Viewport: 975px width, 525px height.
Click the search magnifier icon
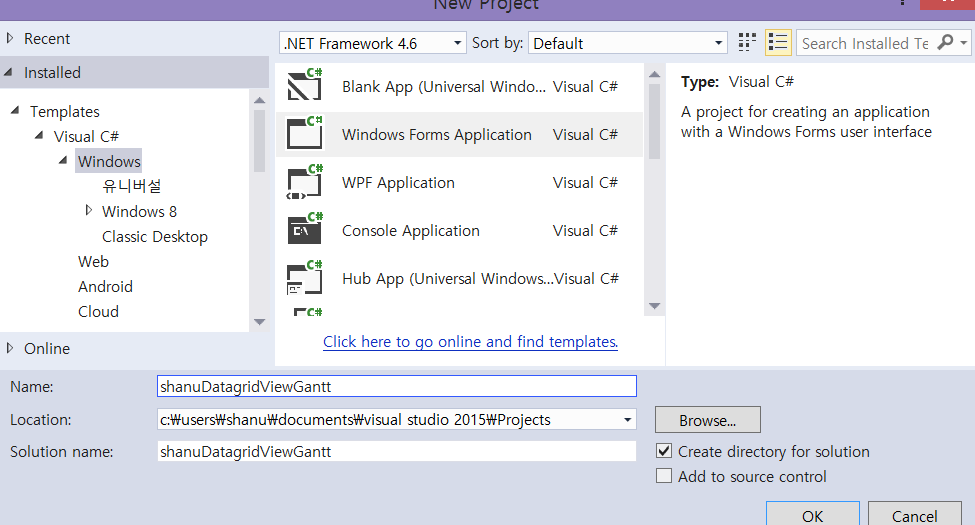point(944,43)
